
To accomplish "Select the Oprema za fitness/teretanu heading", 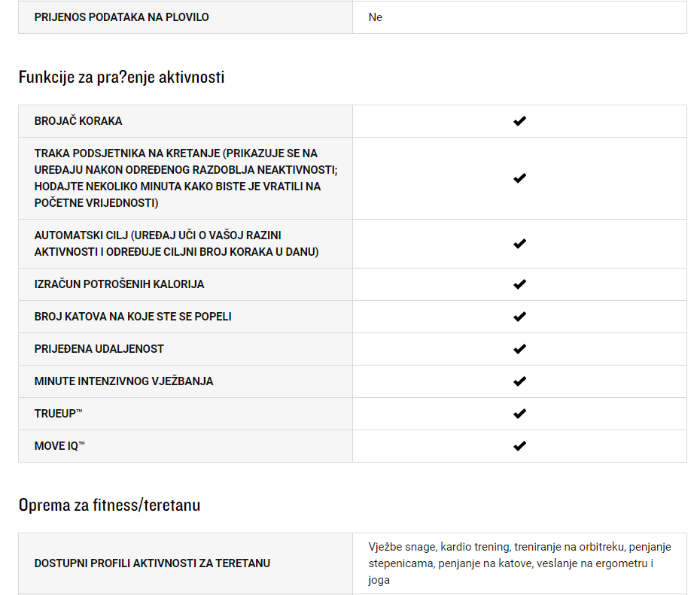I will click(109, 505).
